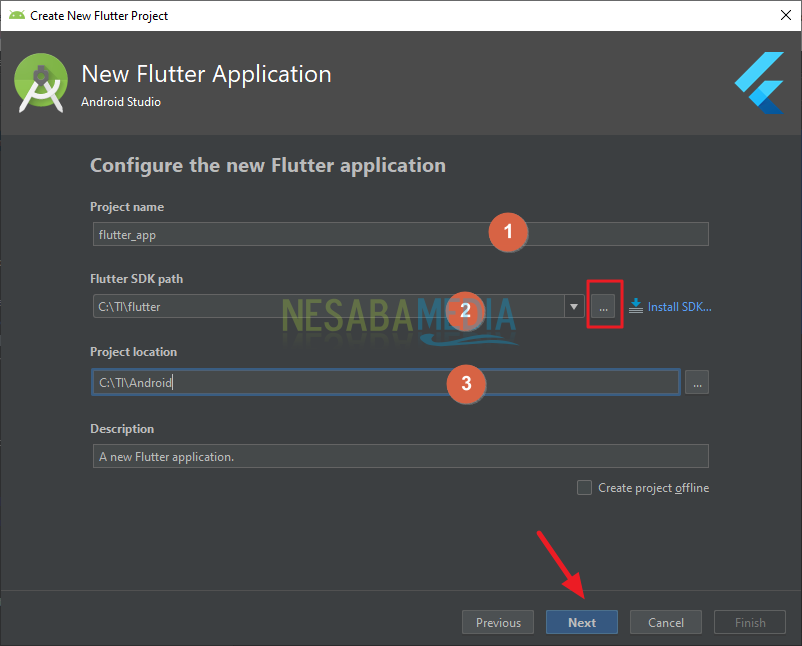Click the Install SDK download icon
The image size is (802, 646).
click(x=636, y=306)
